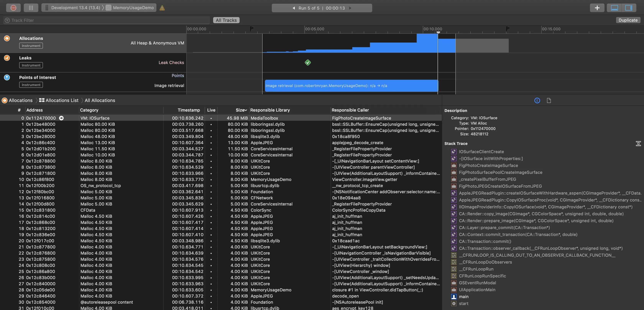Click the yellow warning triangle icon
Image resolution: width=644 pixels, height=310 pixels.
[x=162, y=8]
